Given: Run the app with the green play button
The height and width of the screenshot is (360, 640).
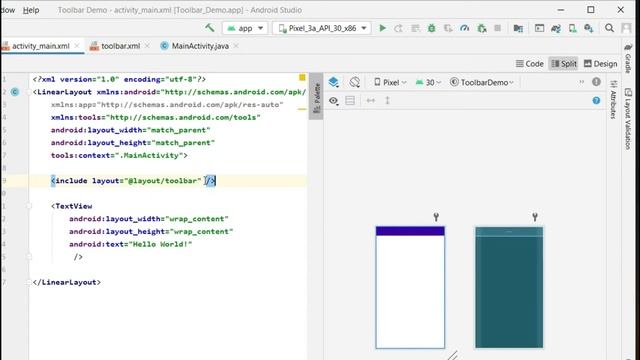Looking at the screenshot, I should [x=382, y=28].
